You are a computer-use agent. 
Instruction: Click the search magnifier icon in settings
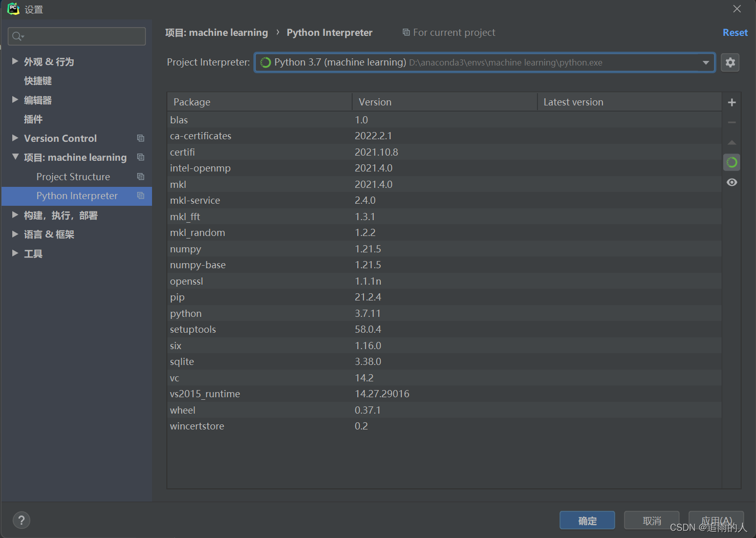[17, 36]
